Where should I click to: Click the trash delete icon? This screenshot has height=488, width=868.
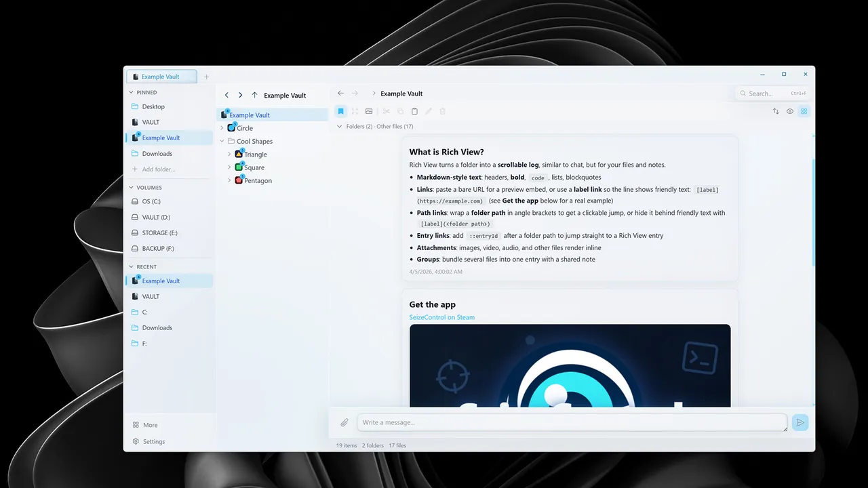(x=443, y=111)
